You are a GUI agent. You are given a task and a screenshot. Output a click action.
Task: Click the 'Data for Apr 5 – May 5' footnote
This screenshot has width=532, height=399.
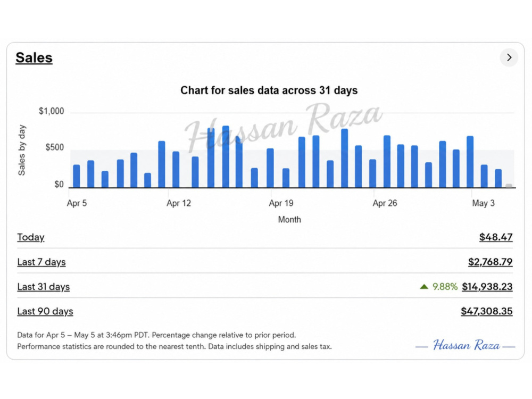[156, 335]
